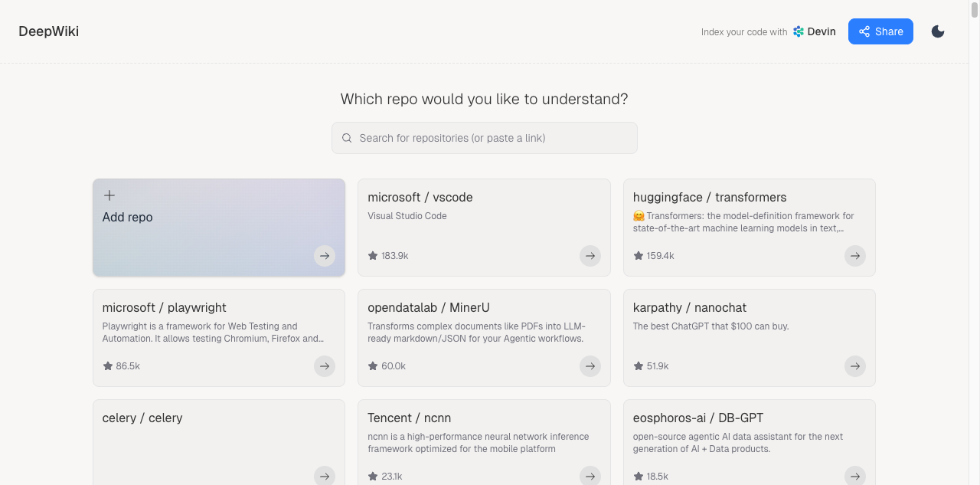The width and height of the screenshot is (980, 485).
Task: Click star icon beside 60.0k
Action: [373, 366]
